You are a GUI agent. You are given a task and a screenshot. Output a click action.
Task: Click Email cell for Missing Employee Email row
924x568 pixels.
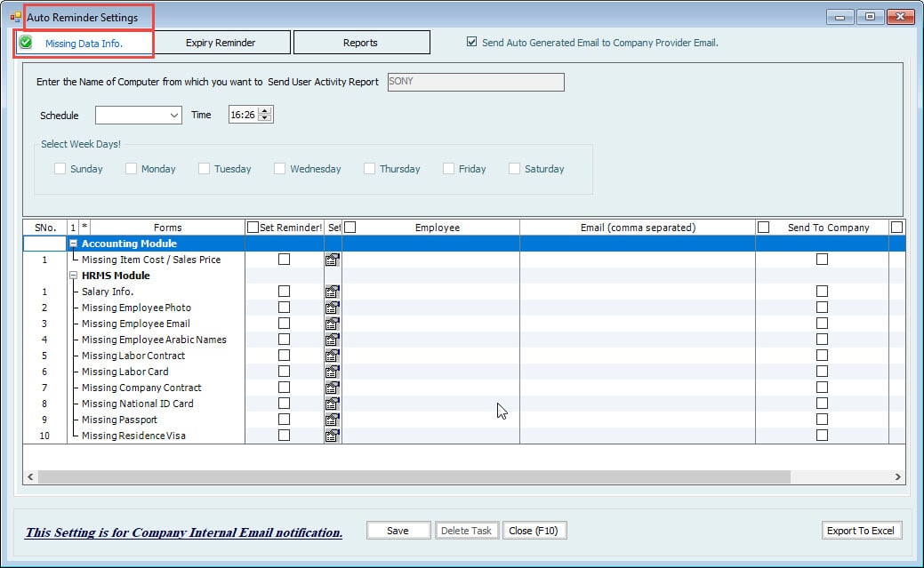(638, 324)
